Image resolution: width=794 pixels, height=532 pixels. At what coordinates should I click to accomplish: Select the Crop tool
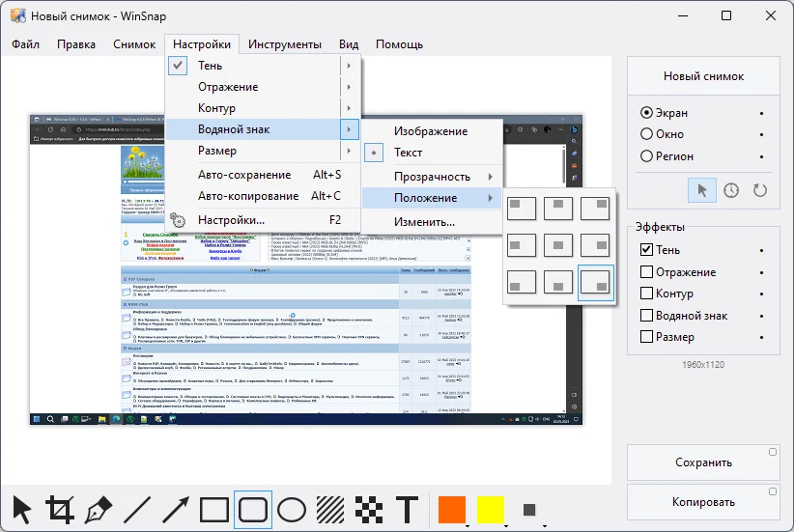tap(60, 510)
